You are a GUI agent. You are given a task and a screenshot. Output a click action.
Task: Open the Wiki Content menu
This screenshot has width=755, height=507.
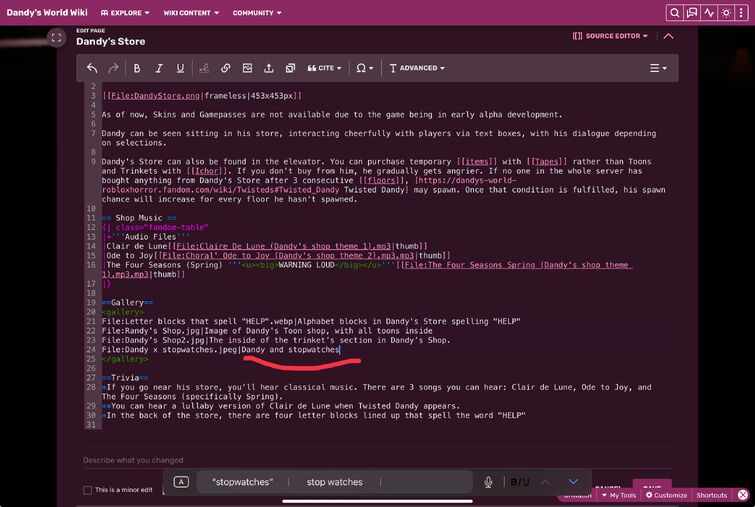point(191,13)
